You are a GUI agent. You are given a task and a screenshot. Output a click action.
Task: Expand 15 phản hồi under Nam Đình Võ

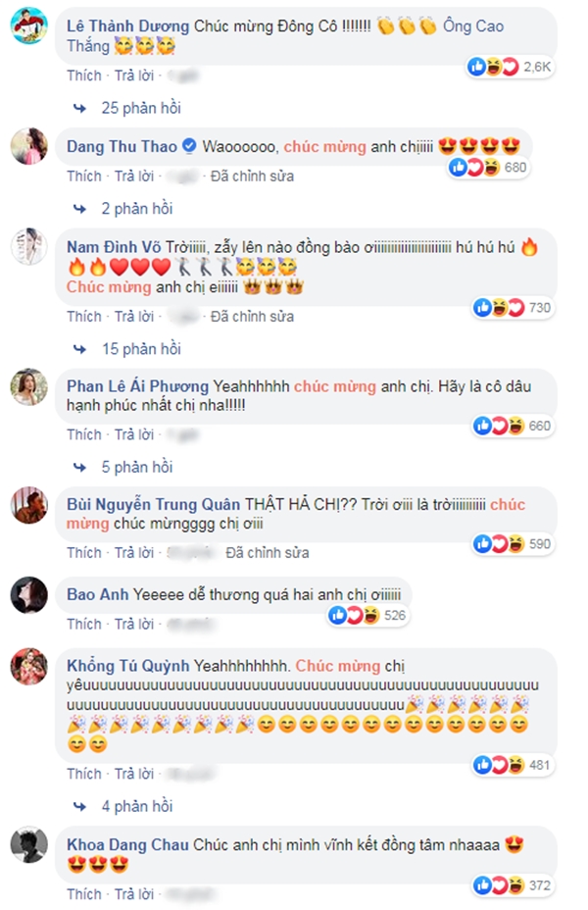point(141,349)
